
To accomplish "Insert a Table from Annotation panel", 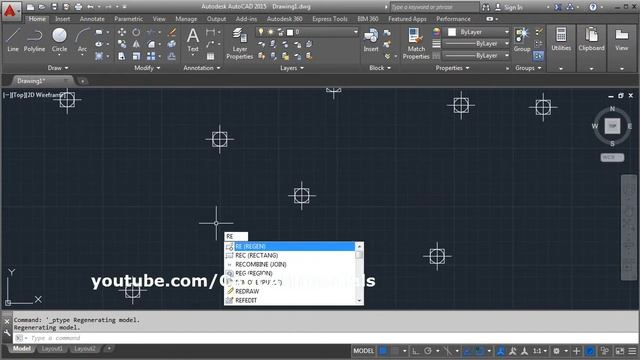I will pyautogui.click(x=210, y=56).
